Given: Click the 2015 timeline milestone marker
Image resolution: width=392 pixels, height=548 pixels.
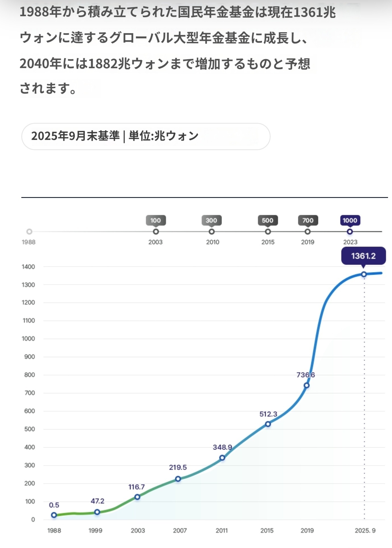Looking at the screenshot, I should tap(268, 232).
